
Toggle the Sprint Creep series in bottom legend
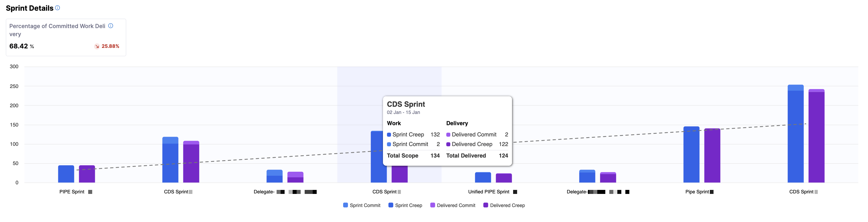coord(405,205)
